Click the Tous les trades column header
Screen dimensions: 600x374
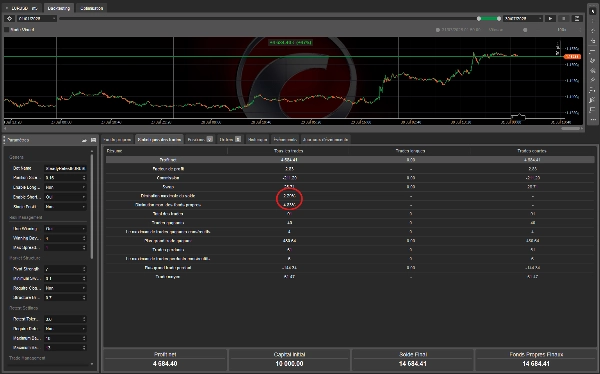point(289,151)
